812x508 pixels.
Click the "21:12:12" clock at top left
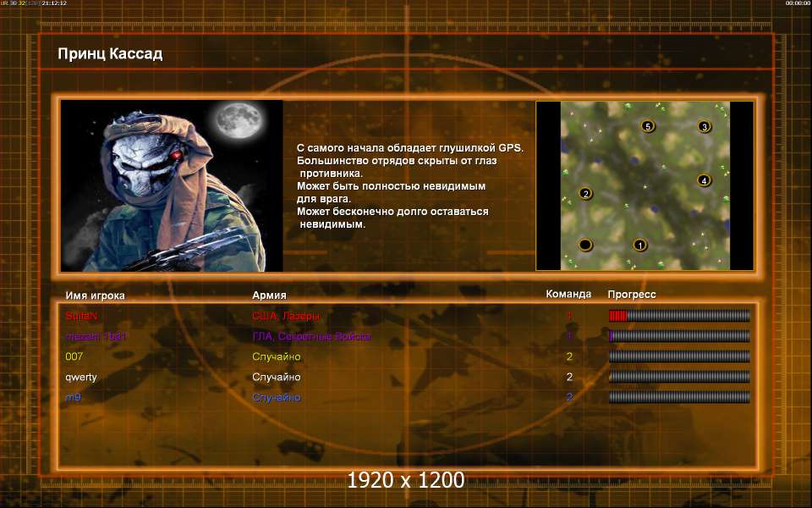coord(54,3)
